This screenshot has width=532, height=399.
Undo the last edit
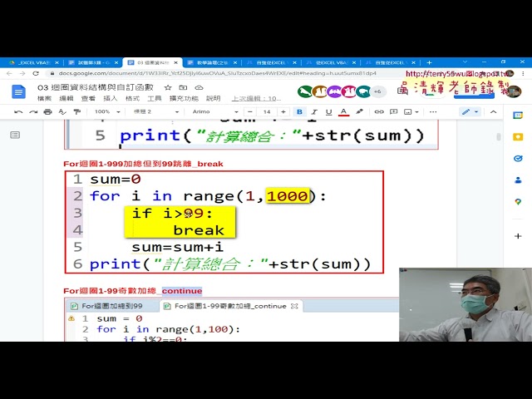[x=18, y=111]
